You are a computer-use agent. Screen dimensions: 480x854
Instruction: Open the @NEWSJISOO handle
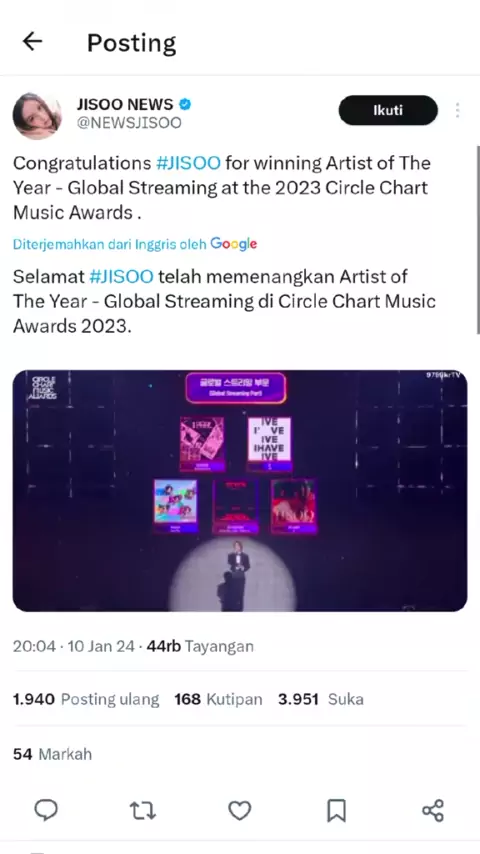pos(129,123)
